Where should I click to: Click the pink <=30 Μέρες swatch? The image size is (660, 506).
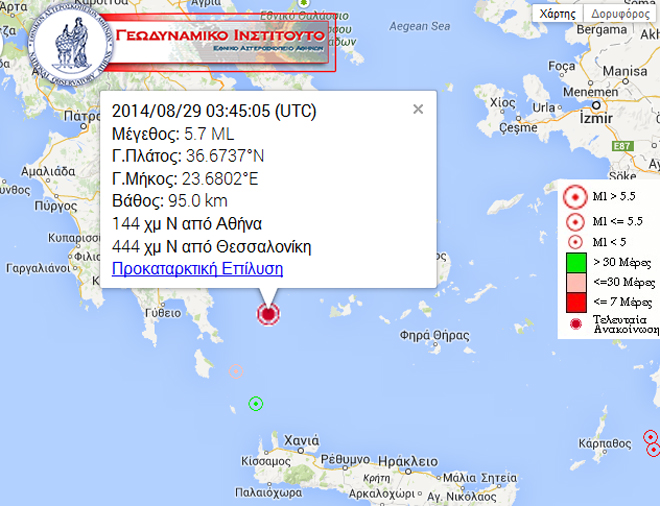[575, 281]
